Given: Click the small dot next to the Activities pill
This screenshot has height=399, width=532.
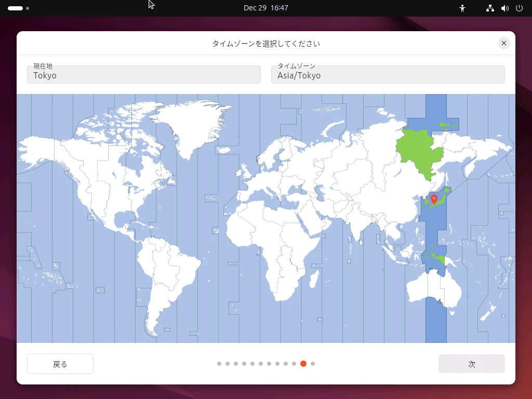Looking at the screenshot, I should (27, 8).
